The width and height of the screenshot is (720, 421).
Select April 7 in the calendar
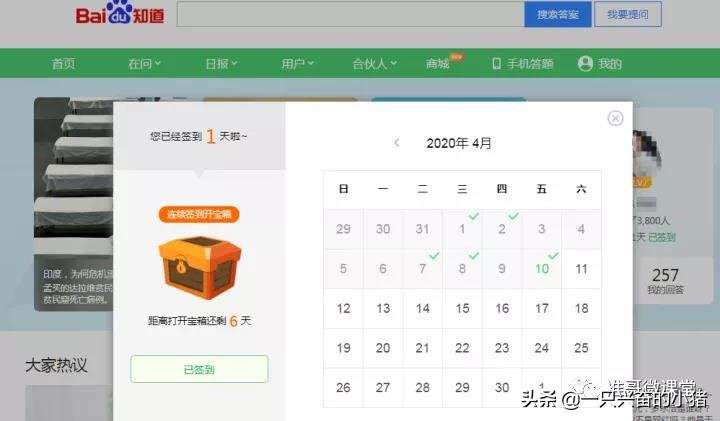[422, 269]
